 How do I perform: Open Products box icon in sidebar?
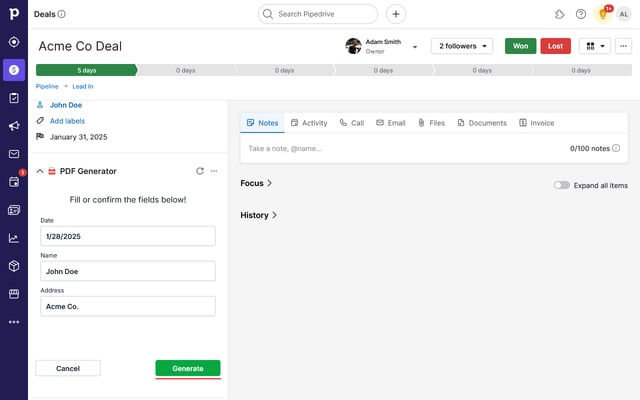(14, 266)
